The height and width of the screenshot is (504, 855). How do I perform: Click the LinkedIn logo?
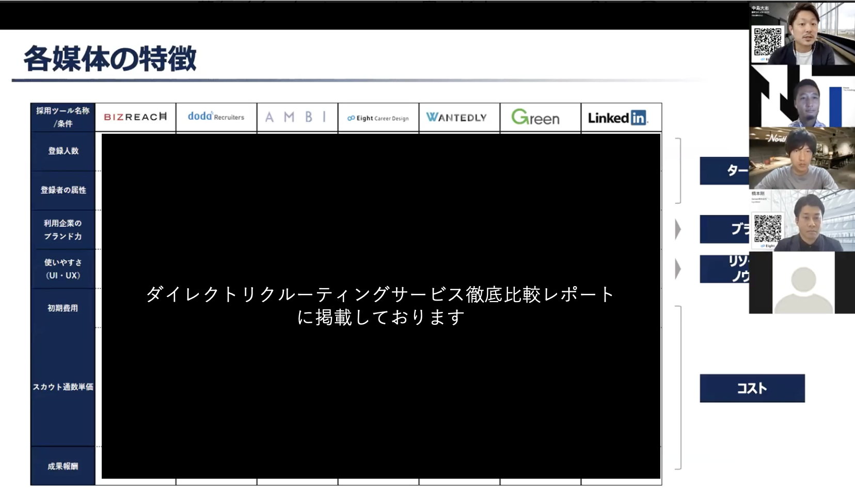pyautogui.click(x=617, y=118)
